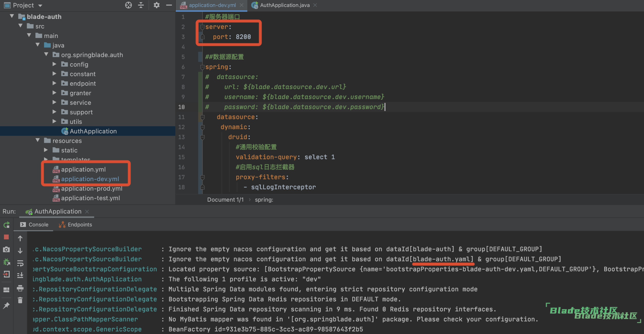Select the static folder row
The image size is (644, 334).
[87, 150]
